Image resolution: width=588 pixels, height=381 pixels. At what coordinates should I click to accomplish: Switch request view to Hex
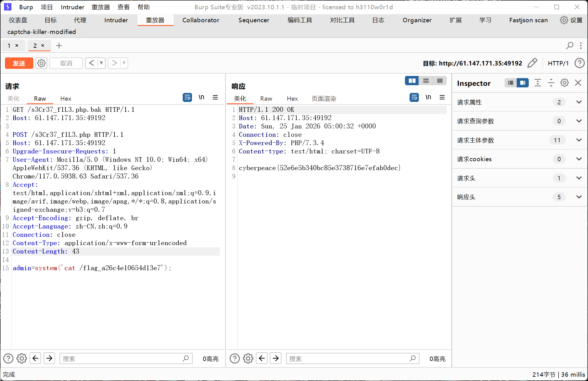pos(66,98)
